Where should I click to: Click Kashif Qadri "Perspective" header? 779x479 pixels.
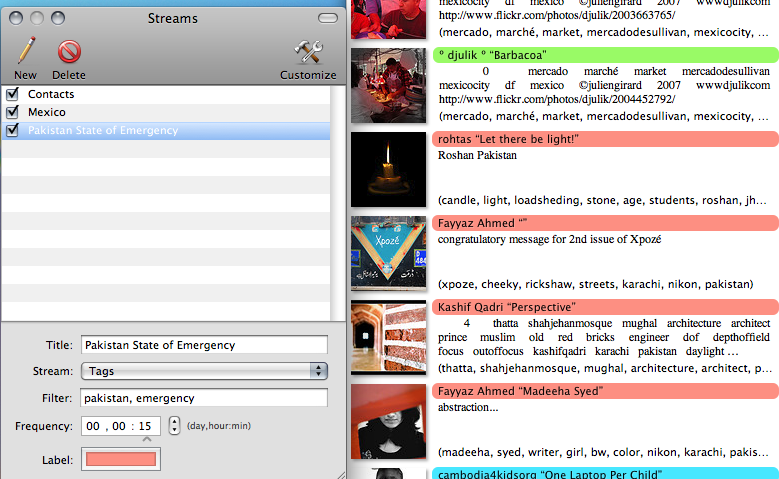(606, 307)
